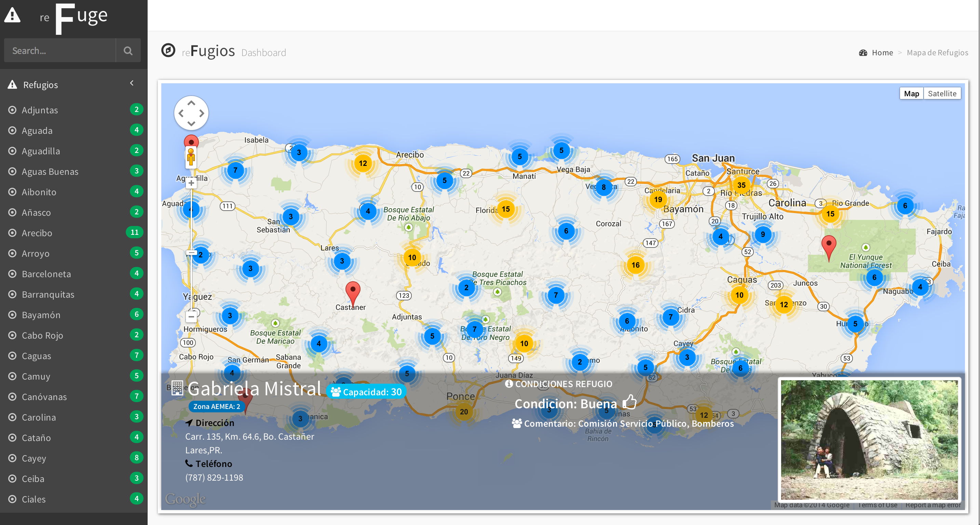Image resolution: width=980 pixels, height=525 pixels.
Task: Switch map to Satellite view
Action: point(942,94)
